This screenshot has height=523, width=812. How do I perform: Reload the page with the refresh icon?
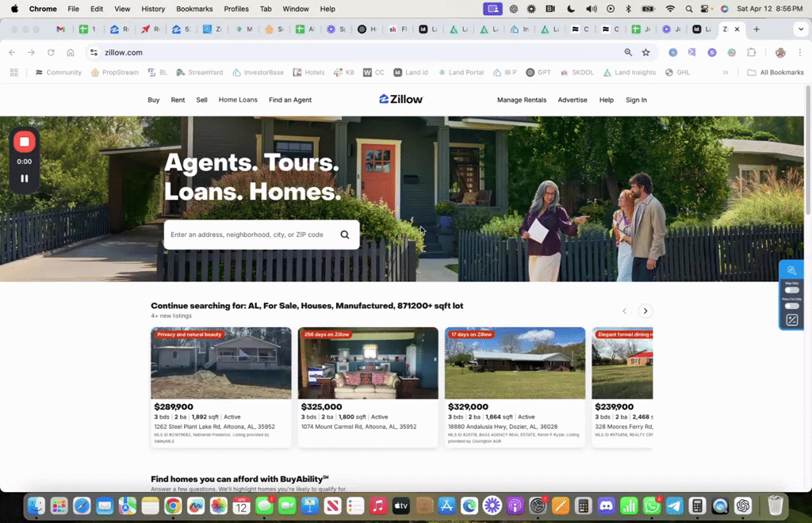[x=51, y=52]
